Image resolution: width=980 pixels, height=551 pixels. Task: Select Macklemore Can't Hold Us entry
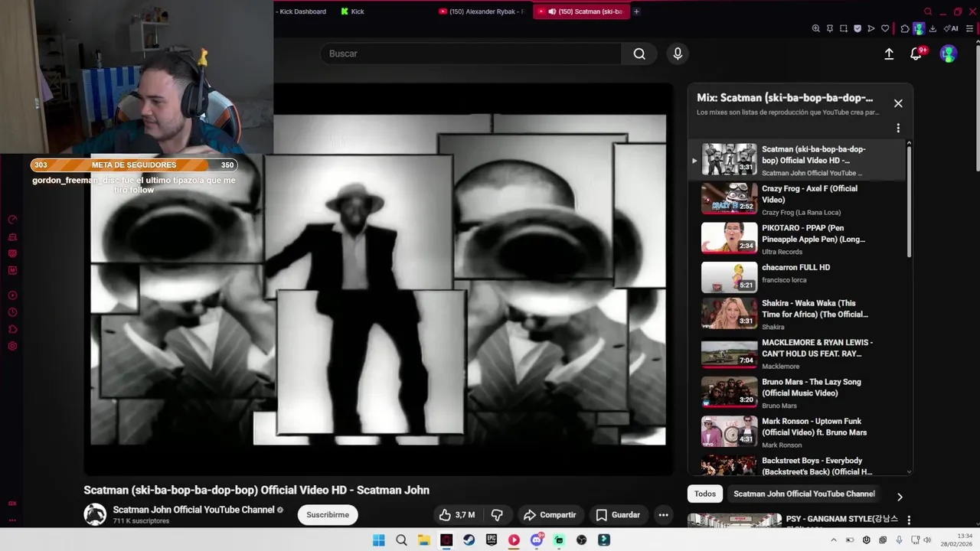click(795, 354)
